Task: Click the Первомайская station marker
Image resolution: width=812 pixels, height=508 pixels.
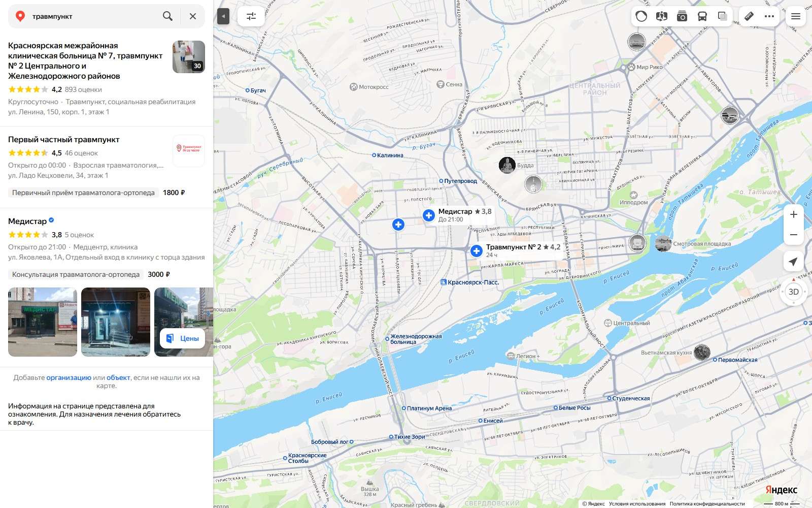Action: 715,360
